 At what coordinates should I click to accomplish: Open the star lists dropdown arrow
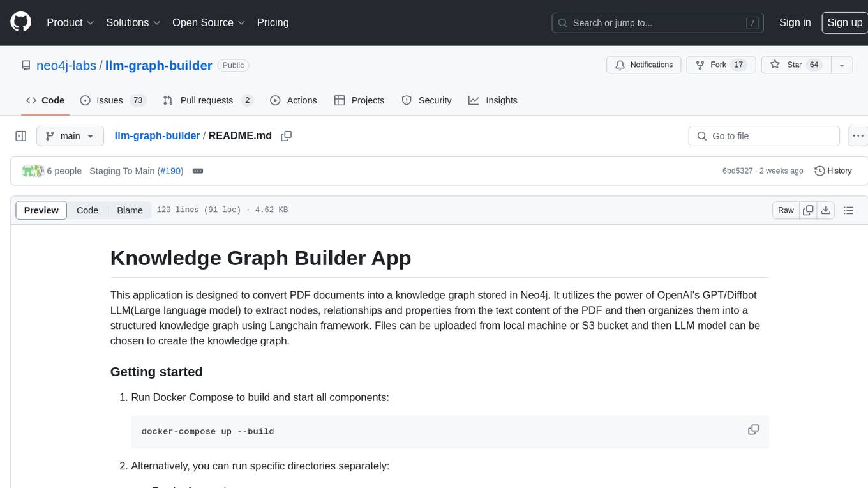842,65
